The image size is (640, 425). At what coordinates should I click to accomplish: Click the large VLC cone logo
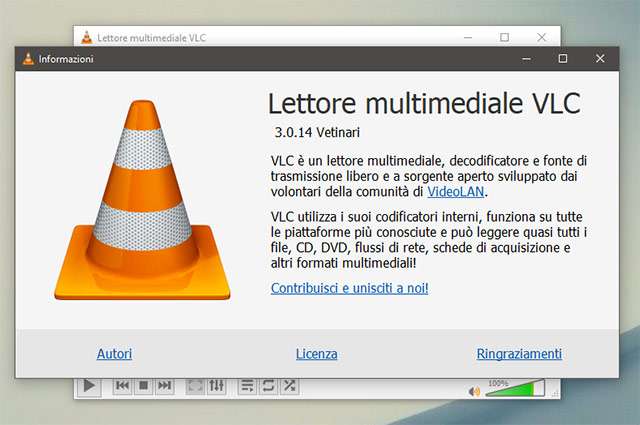pyautogui.click(x=142, y=200)
